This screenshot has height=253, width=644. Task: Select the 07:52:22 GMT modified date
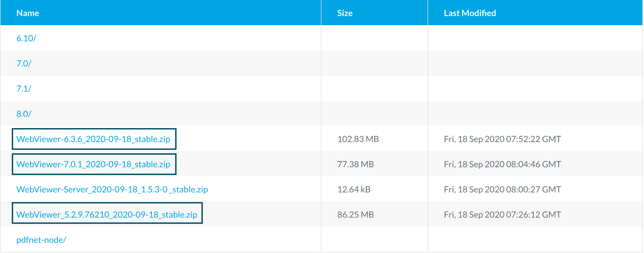coord(502,139)
